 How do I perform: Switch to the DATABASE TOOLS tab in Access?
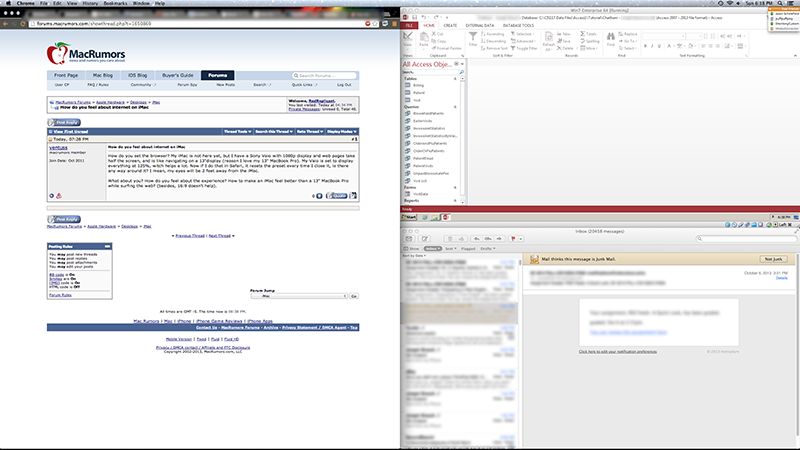click(518, 25)
